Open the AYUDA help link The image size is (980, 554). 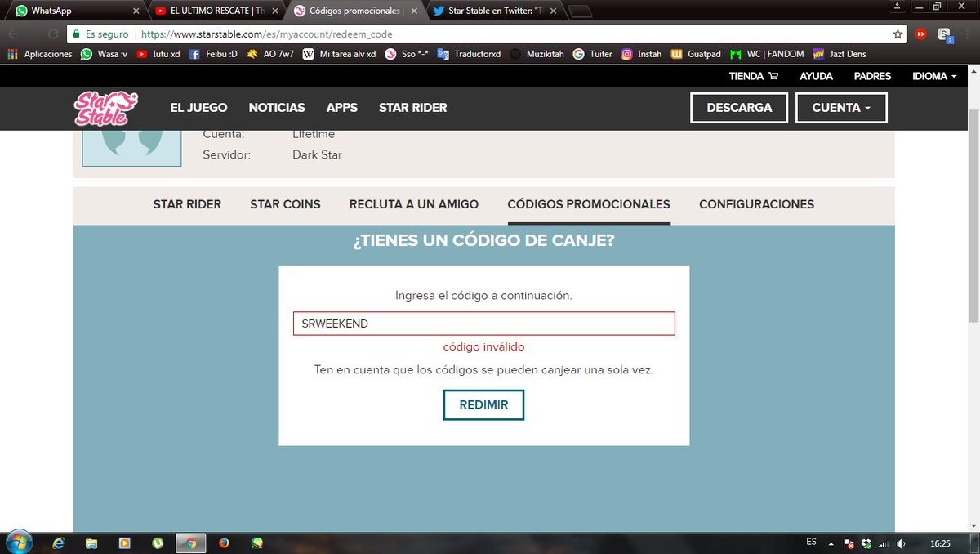816,76
